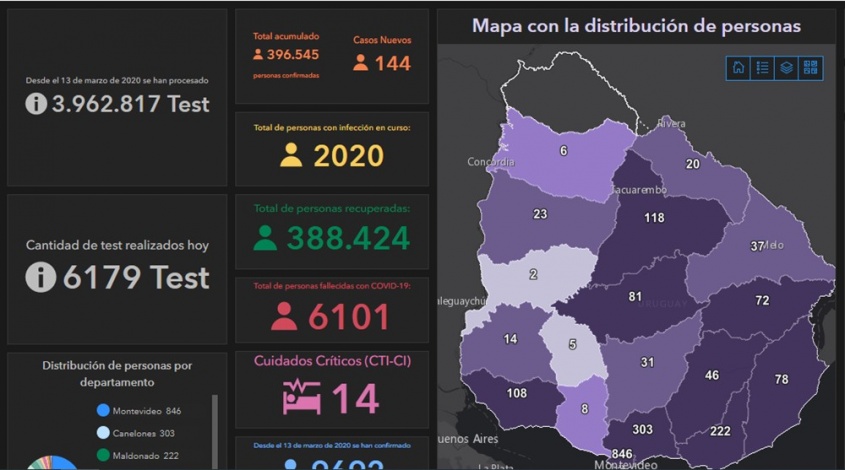Select the map region labeled 6
The width and height of the screenshot is (845, 470).
point(563,151)
